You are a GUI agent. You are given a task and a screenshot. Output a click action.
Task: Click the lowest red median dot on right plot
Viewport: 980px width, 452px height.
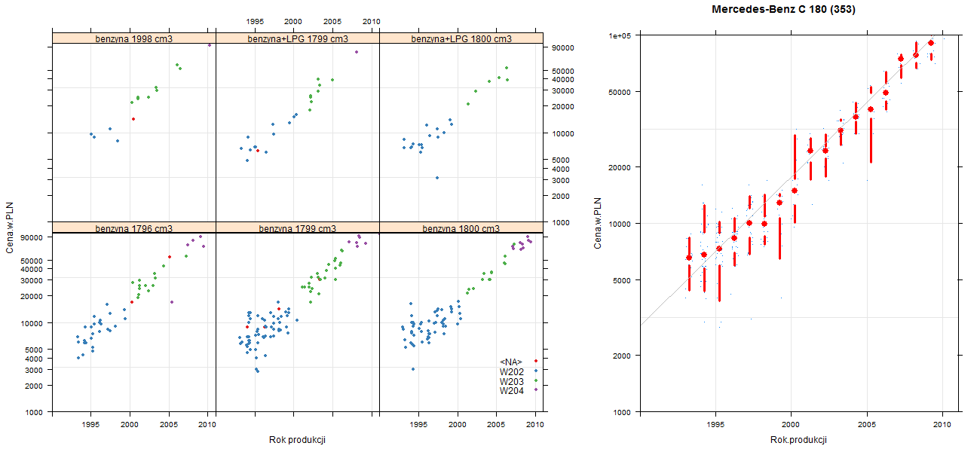[689, 258]
